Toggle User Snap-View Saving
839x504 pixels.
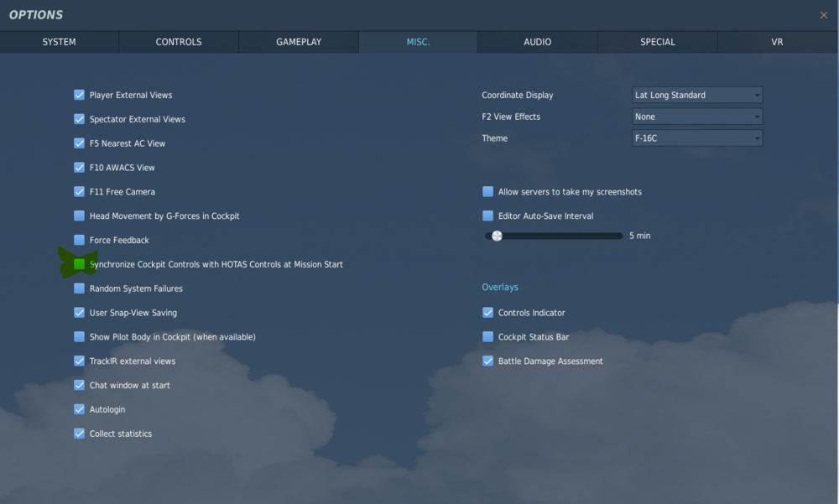pyautogui.click(x=79, y=313)
